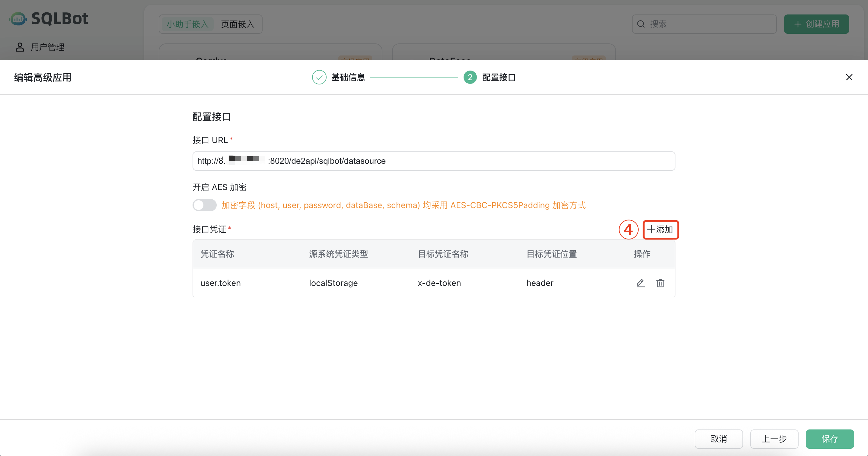Click the search magnifier icon

tap(641, 24)
